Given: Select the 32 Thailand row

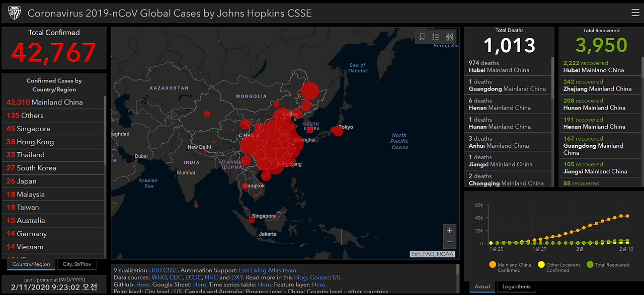Looking at the screenshot, I should coord(53,155).
